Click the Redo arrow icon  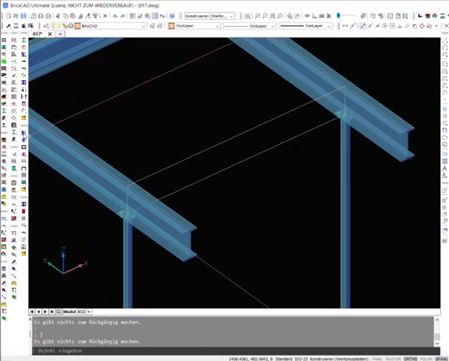(122, 16)
